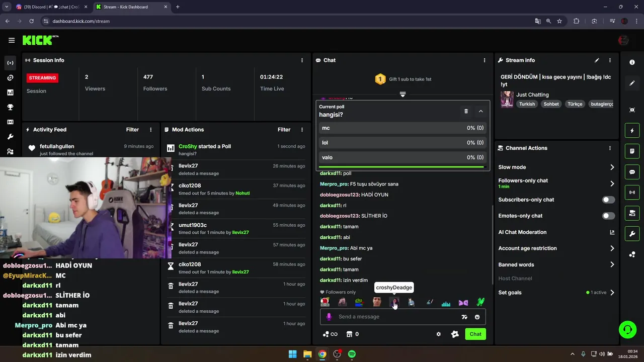Open the emoji picker smiley icon
The image size is (644, 362).
coord(477,317)
